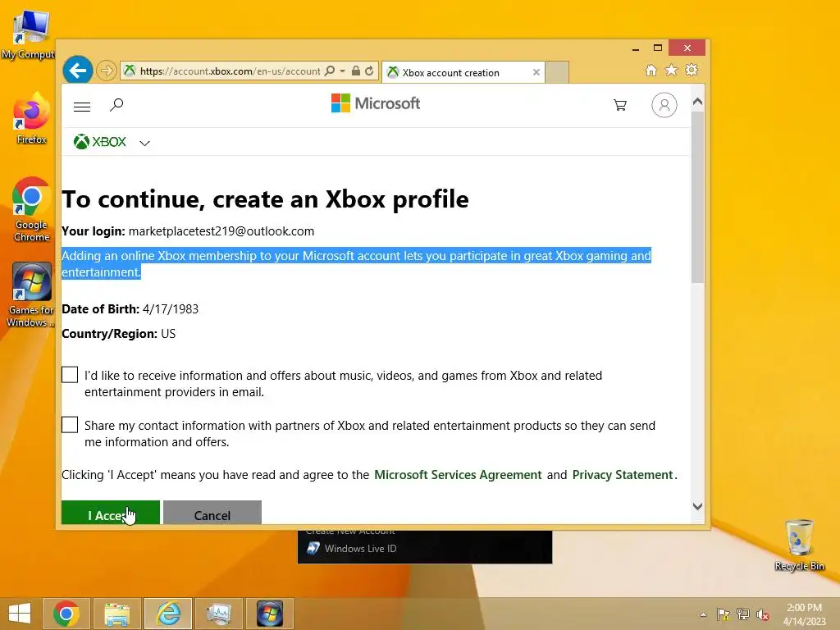Click the browser forward arrow button
Viewport: 840px width, 630px height.
click(x=107, y=71)
